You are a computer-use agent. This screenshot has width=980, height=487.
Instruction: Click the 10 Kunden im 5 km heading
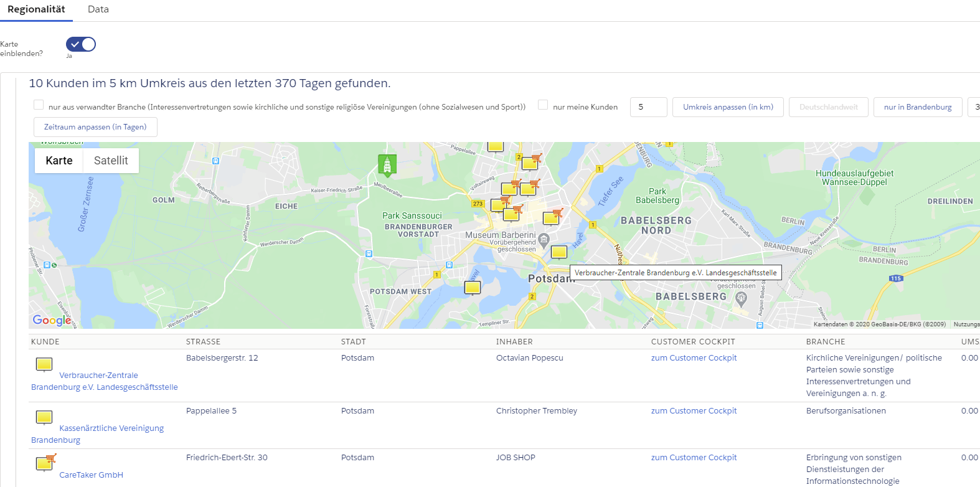pyautogui.click(x=210, y=83)
